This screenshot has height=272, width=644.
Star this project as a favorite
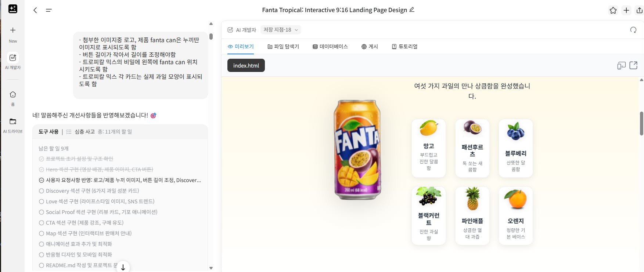click(613, 10)
